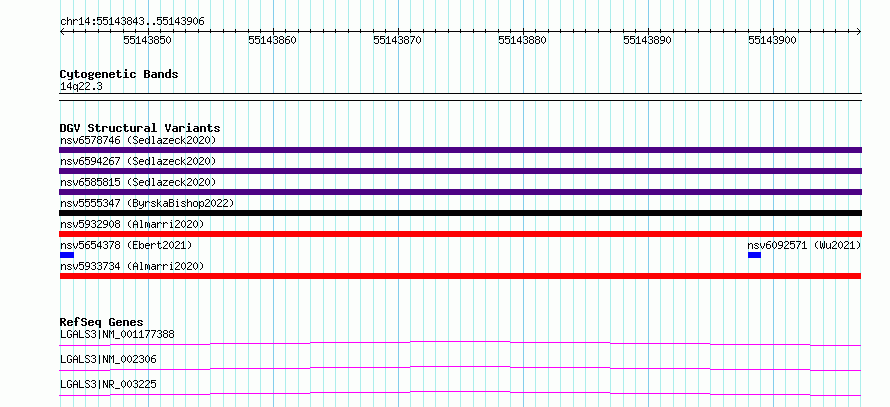Image resolution: width=890 pixels, height=407 pixels.
Task: Click the magenta line under LGALS3|NM_002306
Action: click(x=460, y=368)
